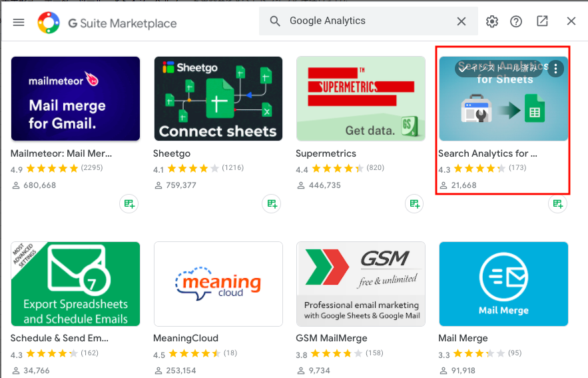Click the (1216) review count

[233, 167]
